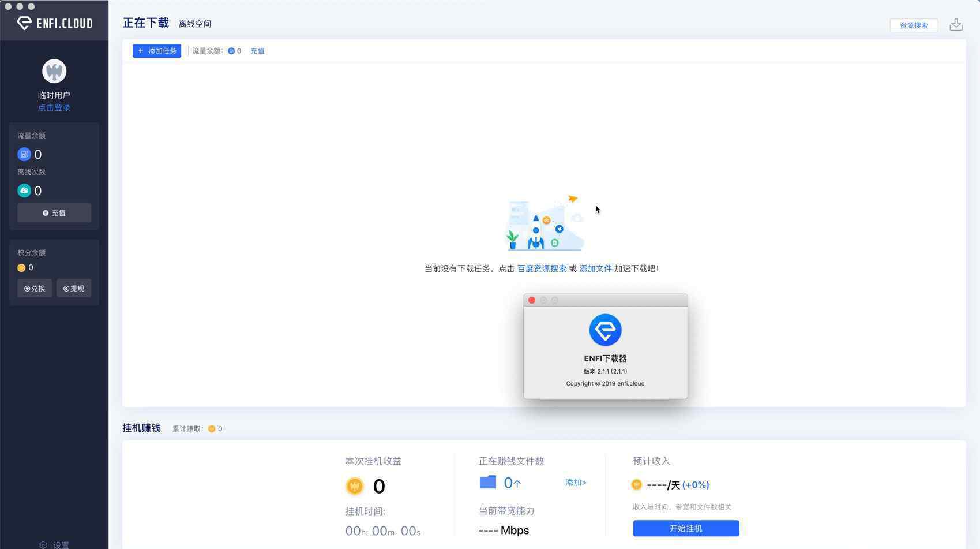Click the 版本 2.1.1 (2.1.1) text
Image resolution: width=980 pixels, height=549 pixels.
pos(605,371)
